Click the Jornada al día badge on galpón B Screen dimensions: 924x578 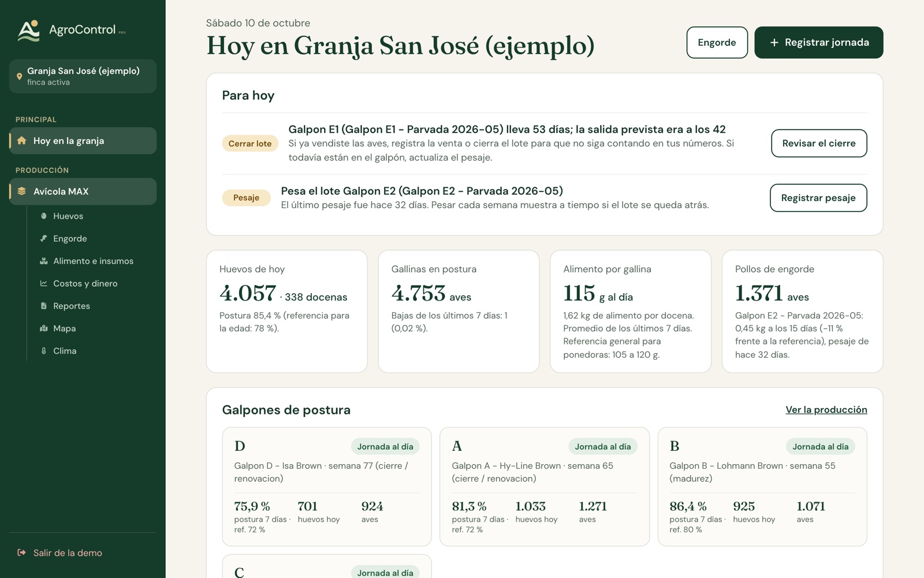point(820,446)
